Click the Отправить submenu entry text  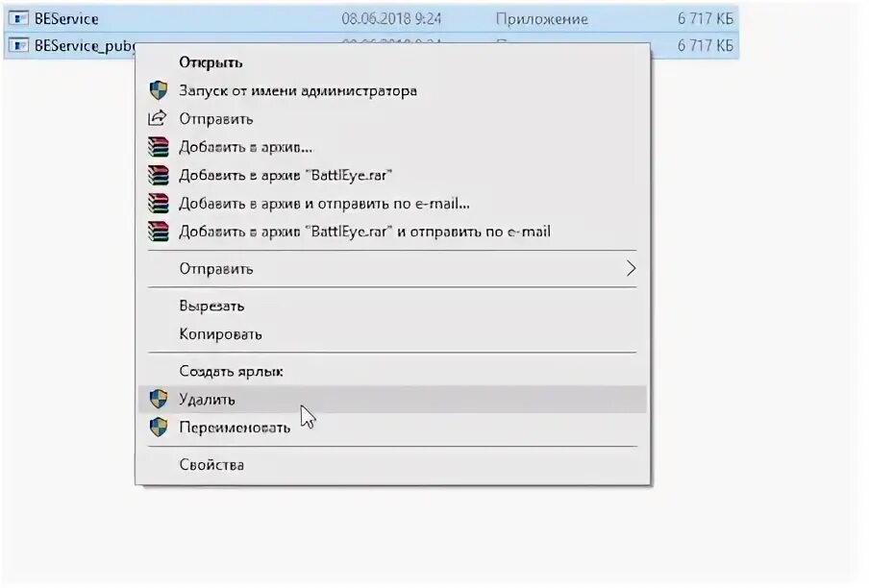pyautogui.click(x=216, y=269)
